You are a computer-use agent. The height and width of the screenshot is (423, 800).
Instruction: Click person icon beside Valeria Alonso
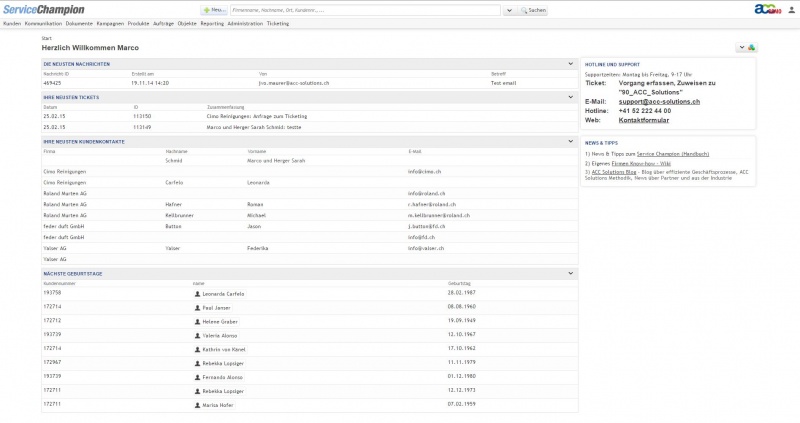[197, 335]
